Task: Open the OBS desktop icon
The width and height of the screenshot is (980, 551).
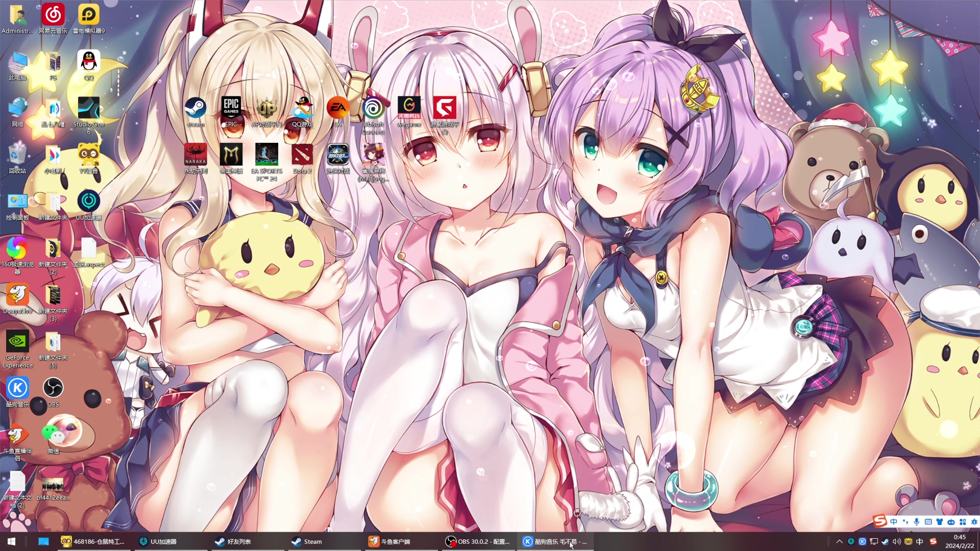Action: [x=53, y=388]
